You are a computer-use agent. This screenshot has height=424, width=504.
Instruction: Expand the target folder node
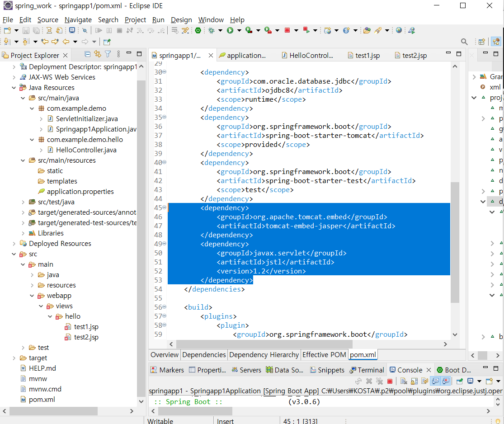14,358
